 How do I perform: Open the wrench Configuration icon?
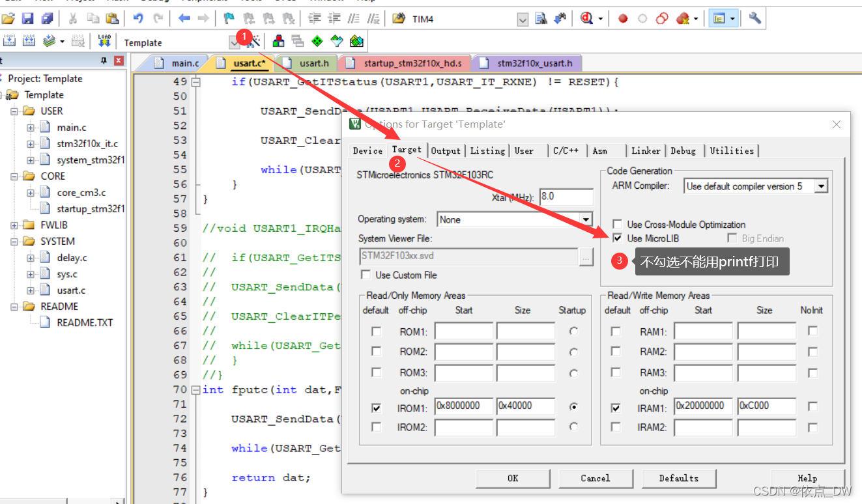(755, 18)
